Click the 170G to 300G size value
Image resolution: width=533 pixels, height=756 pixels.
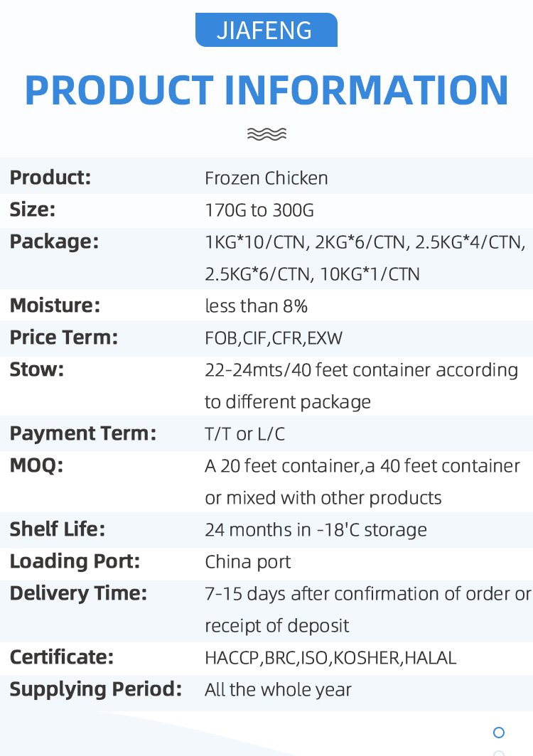259,210
